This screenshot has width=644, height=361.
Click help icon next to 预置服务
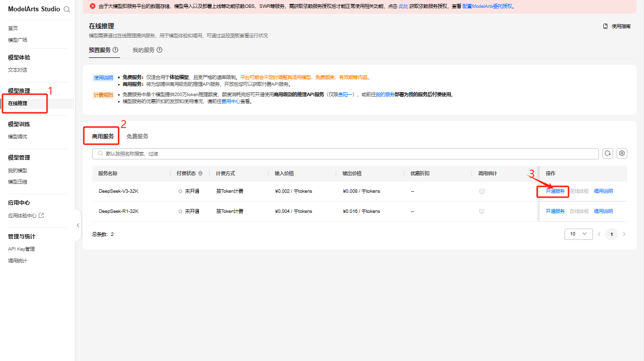click(115, 50)
